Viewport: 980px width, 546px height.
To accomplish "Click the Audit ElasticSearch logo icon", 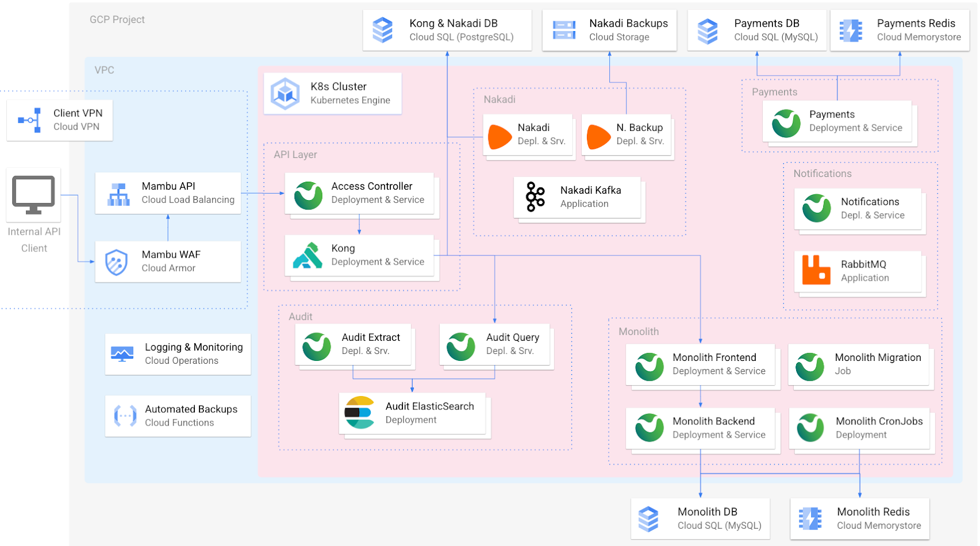I will (x=359, y=413).
